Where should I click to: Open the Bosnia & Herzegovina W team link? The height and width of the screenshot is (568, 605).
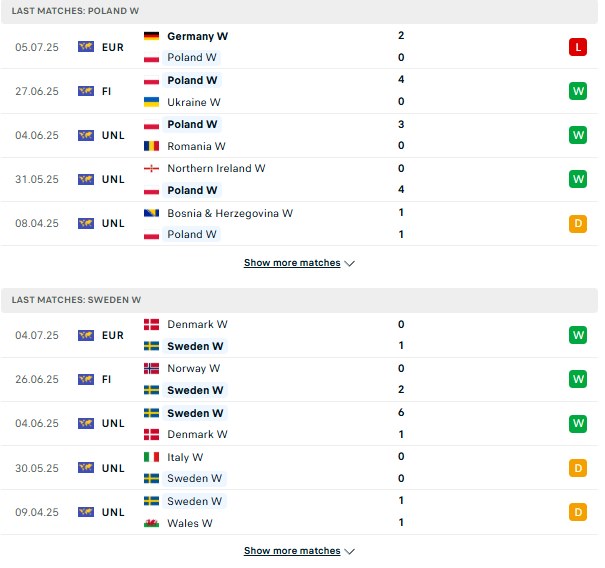[x=232, y=215]
